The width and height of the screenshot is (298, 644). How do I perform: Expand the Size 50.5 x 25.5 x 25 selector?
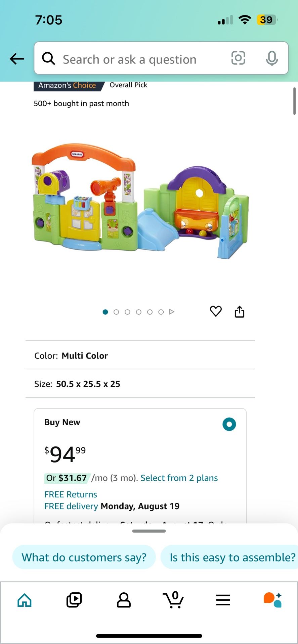(140, 384)
